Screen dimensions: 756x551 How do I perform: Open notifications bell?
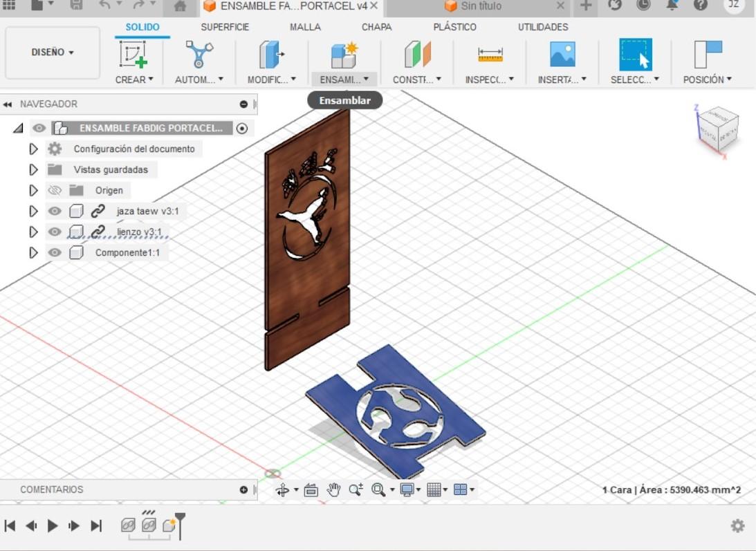coord(672,5)
